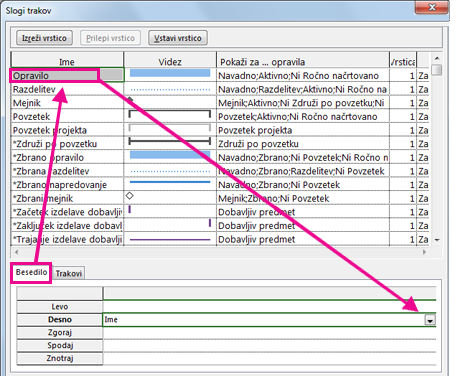This screenshot has height=386, width=459.
Task: Click the dotted line appearance of Razdelitev
Action: [x=170, y=89]
